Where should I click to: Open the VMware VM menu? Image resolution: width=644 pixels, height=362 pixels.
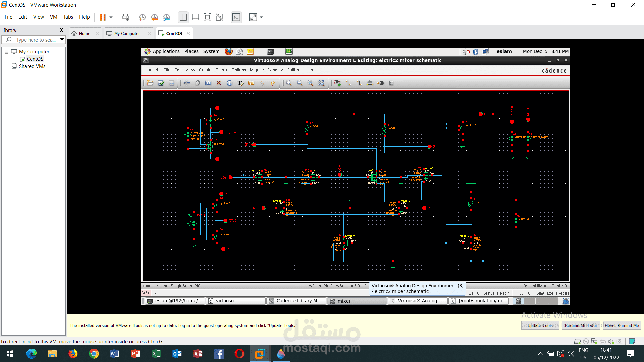click(x=54, y=17)
